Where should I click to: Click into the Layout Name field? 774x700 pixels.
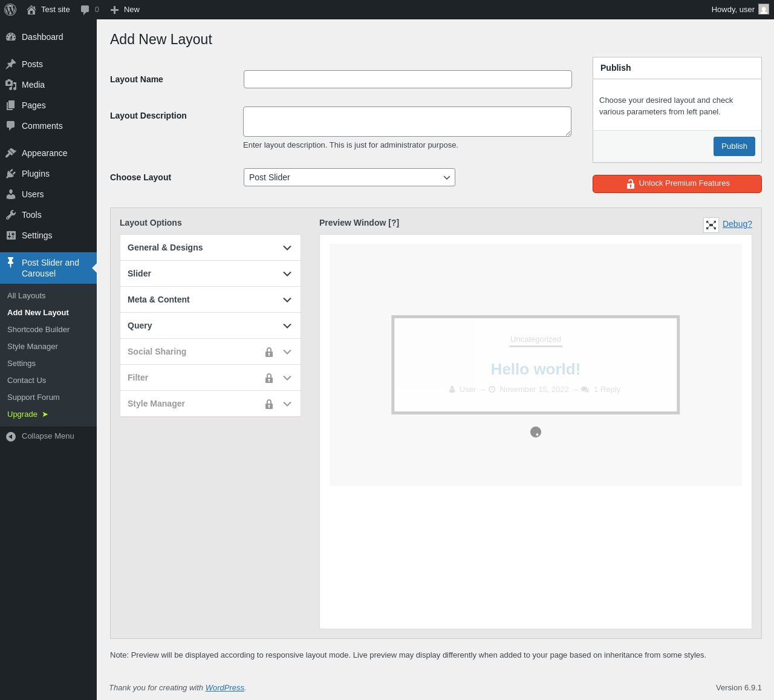[x=408, y=79]
